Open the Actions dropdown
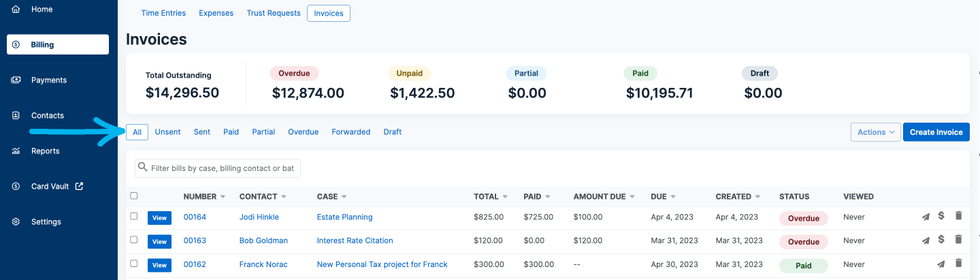The height and width of the screenshot is (280, 980). coord(875,132)
